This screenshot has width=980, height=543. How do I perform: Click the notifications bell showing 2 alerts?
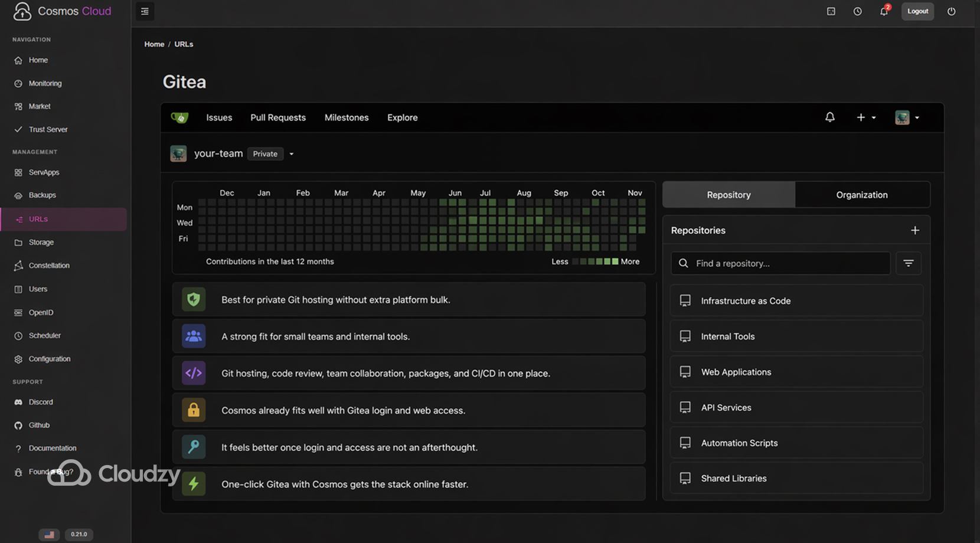pyautogui.click(x=884, y=11)
